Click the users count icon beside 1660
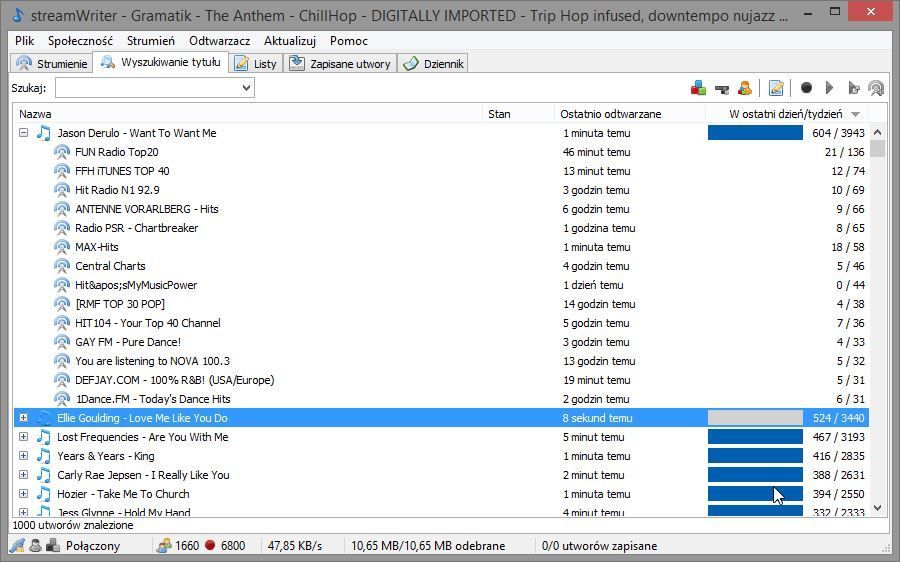 tap(164, 545)
